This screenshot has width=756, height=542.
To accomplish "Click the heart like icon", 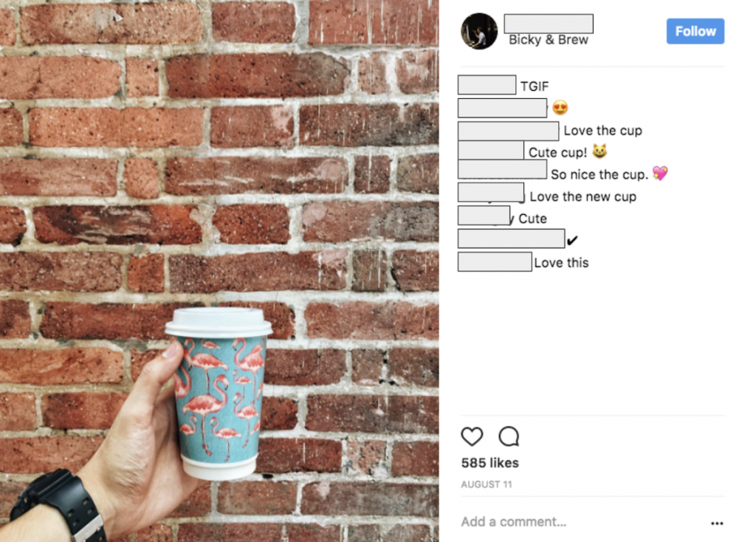I will click(x=472, y=436).
